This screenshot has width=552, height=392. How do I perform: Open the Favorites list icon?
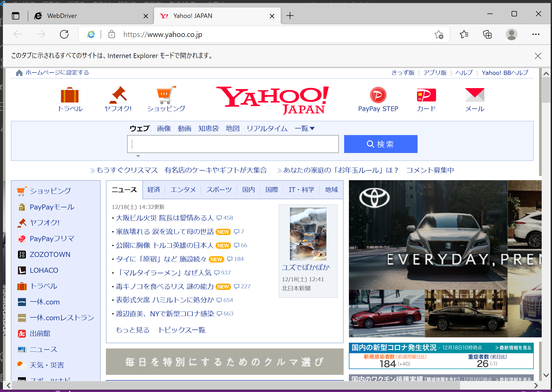click(x=464, y=34)
